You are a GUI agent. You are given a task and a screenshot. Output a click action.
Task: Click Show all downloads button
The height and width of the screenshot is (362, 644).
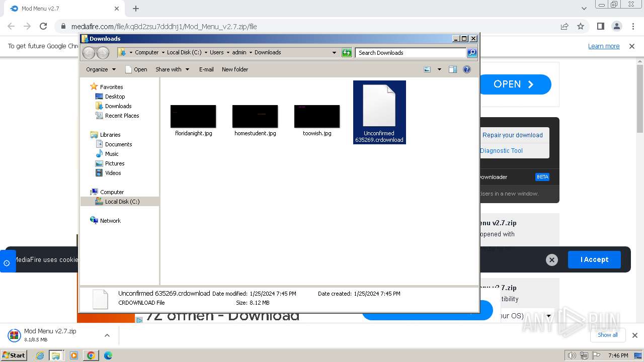(607, 335)
